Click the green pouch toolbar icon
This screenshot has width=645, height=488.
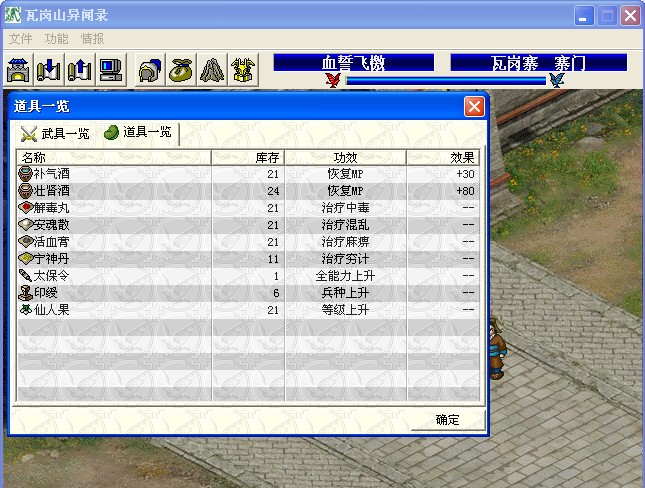181,70
